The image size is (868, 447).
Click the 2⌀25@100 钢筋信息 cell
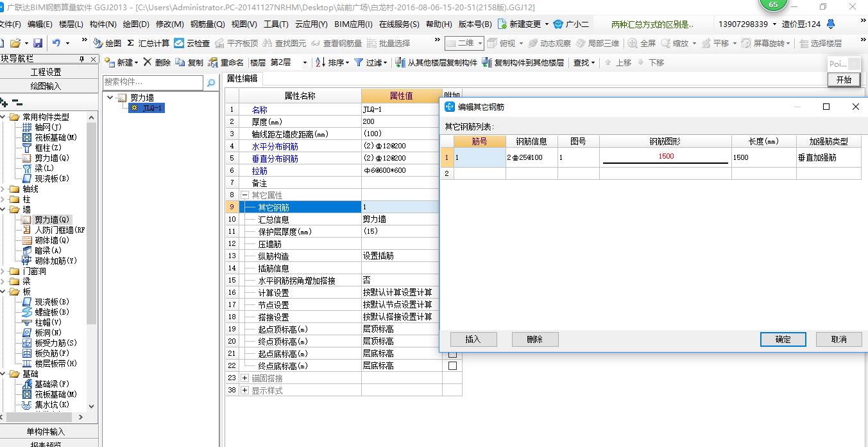[531, 157]
